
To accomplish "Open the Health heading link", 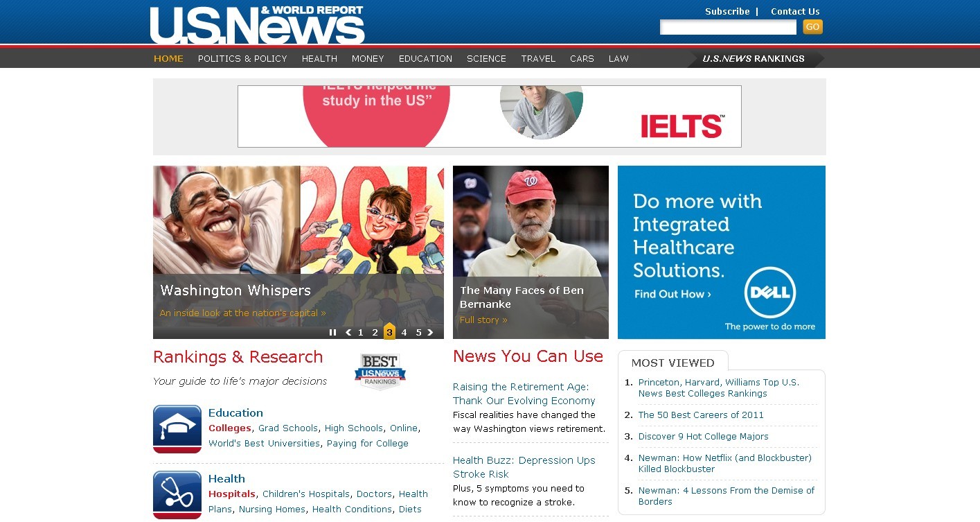I will (226, 478).
